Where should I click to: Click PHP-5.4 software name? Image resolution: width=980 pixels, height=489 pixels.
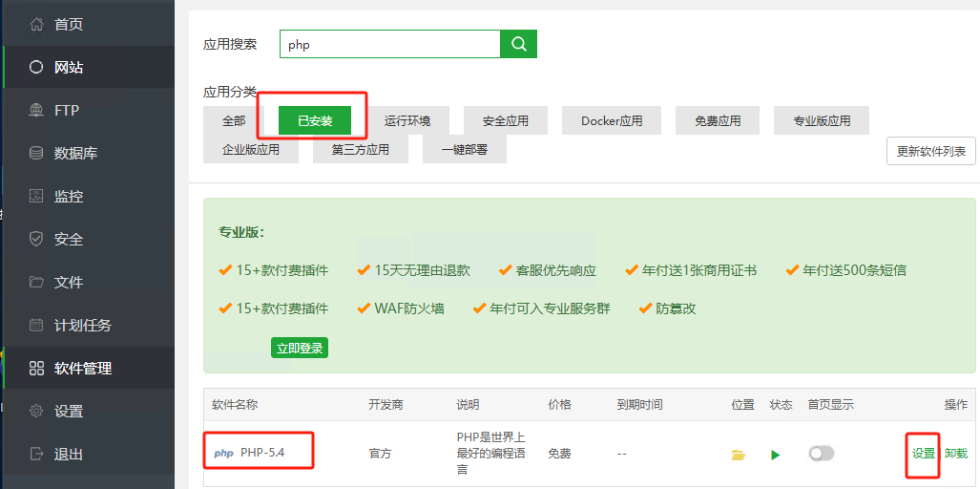pos(261,453)
